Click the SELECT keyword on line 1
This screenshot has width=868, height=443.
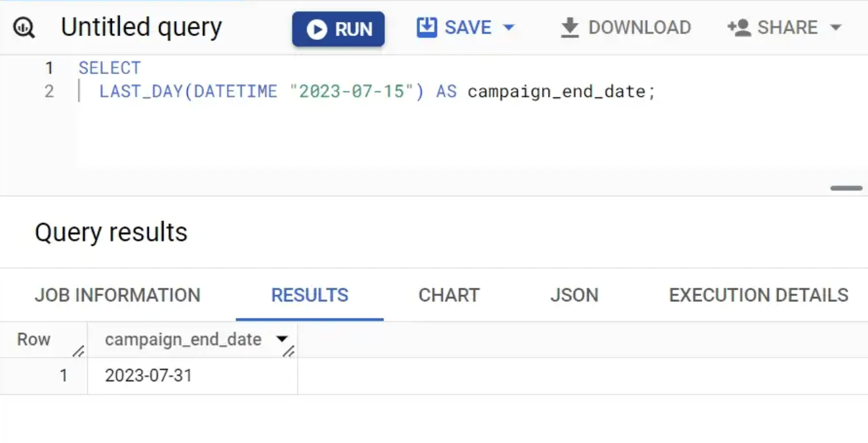pos(109,68)
